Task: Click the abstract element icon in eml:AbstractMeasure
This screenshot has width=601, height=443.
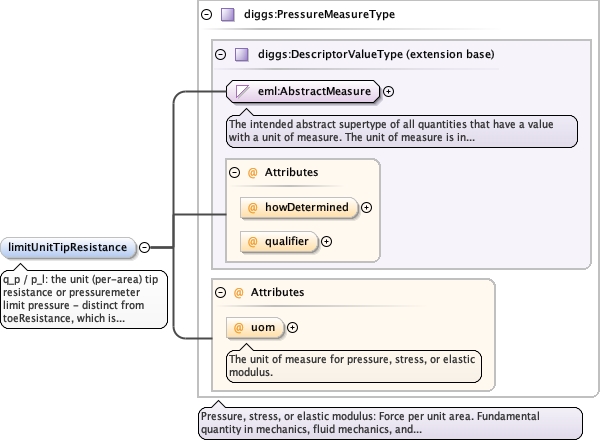Action: point(242,92)
